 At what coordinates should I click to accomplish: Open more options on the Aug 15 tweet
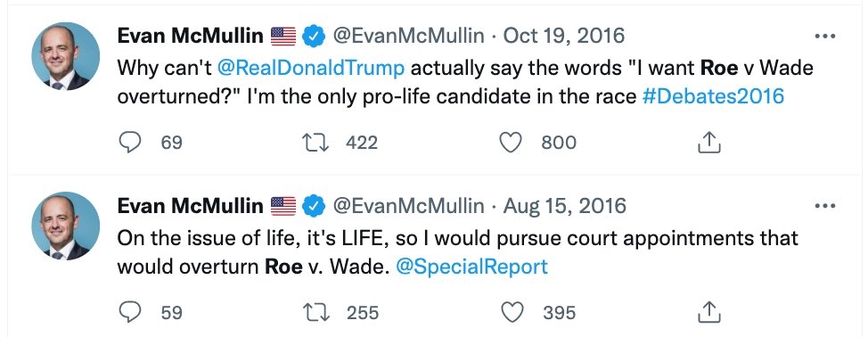pyautogui.click(x=825, y=207)
